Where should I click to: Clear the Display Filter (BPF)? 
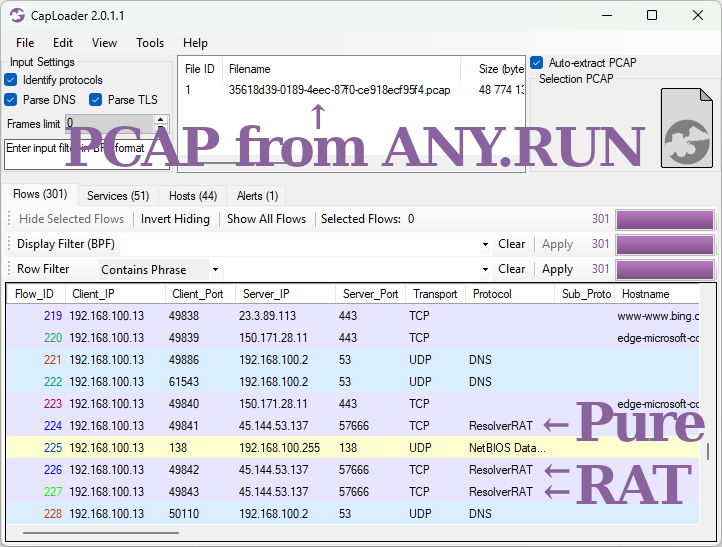click(x=512, y=244)
